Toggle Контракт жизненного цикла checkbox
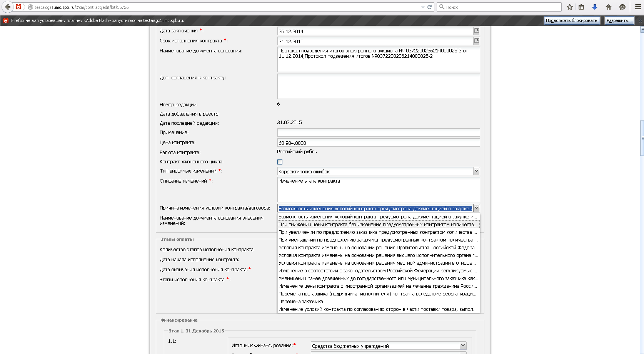The image size is (644, 354). (x=280, y=162)
